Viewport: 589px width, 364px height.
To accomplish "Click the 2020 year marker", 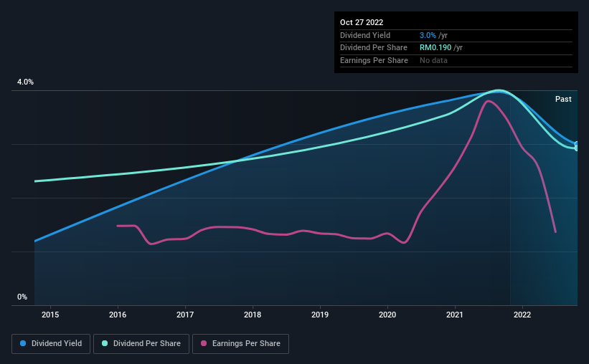I will coord(387,315).
